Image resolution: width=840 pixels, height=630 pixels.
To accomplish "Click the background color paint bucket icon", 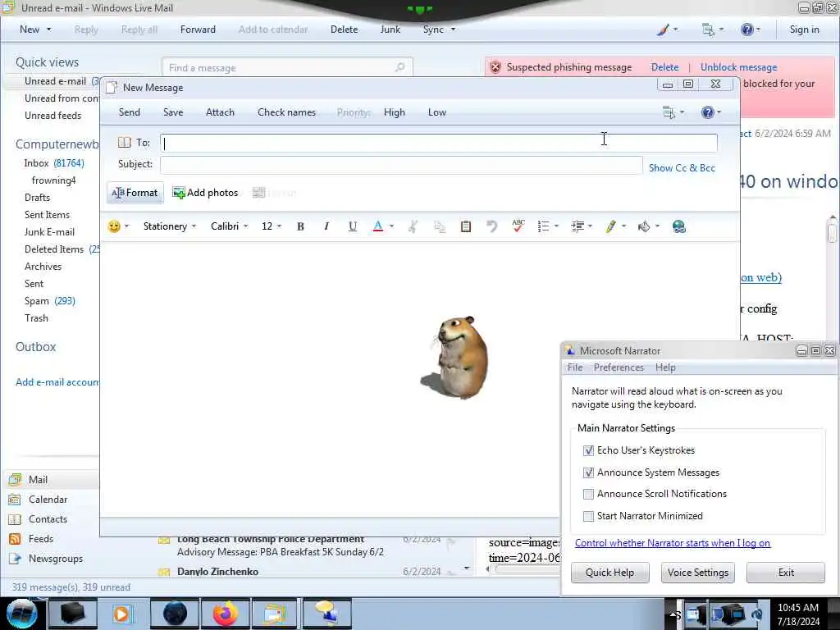I will tap(644, 226).
